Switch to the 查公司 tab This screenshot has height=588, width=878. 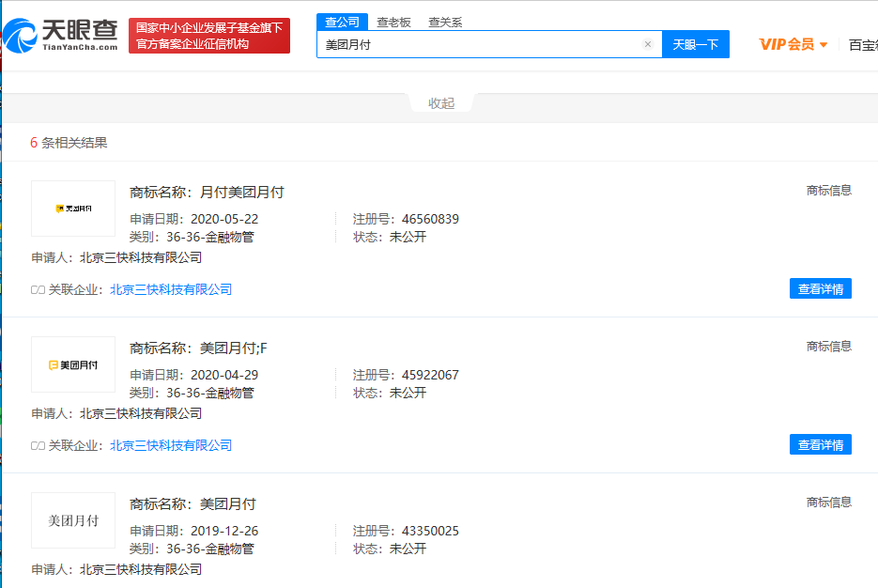[x=343, y=22]
